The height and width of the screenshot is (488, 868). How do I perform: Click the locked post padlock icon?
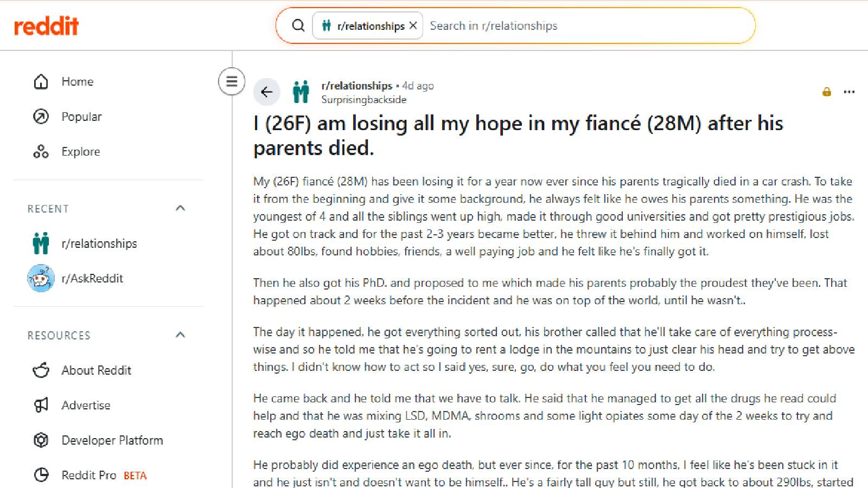tap(827, 92)
